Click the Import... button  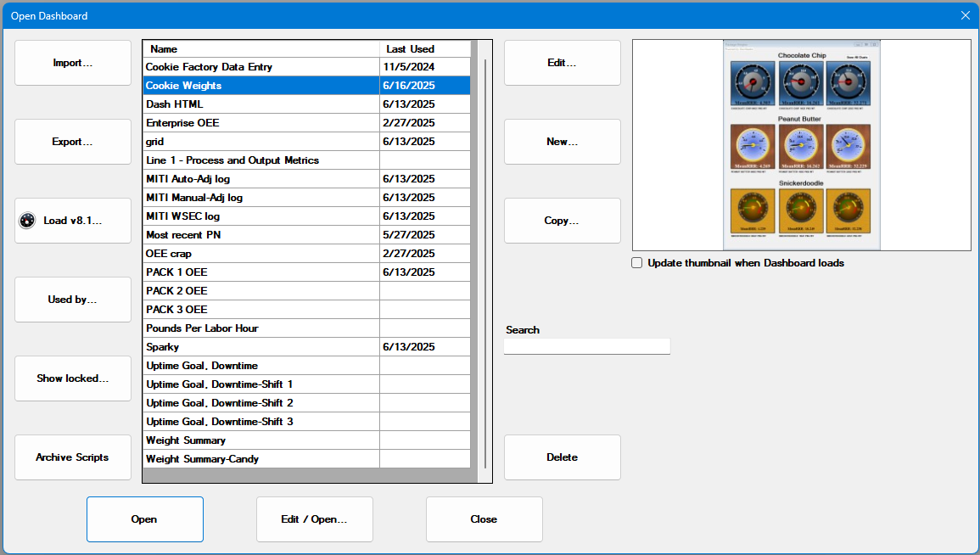coord(73,63)
